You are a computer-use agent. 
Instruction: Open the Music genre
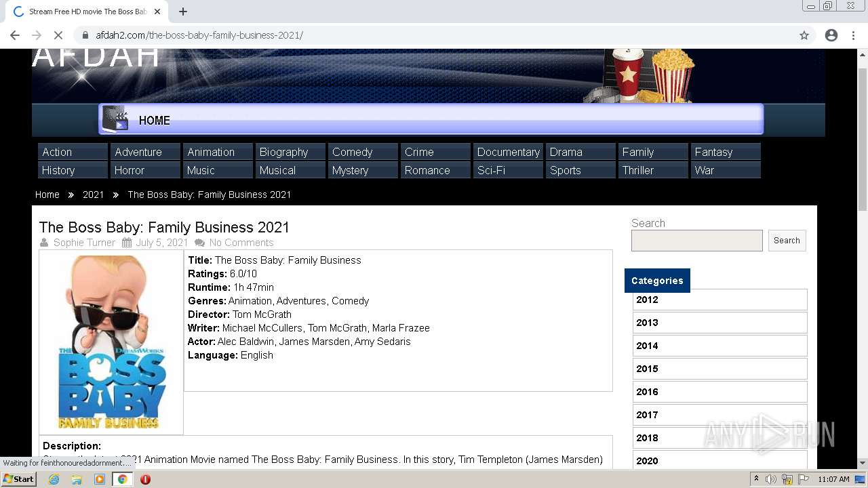tap(218, 170)
